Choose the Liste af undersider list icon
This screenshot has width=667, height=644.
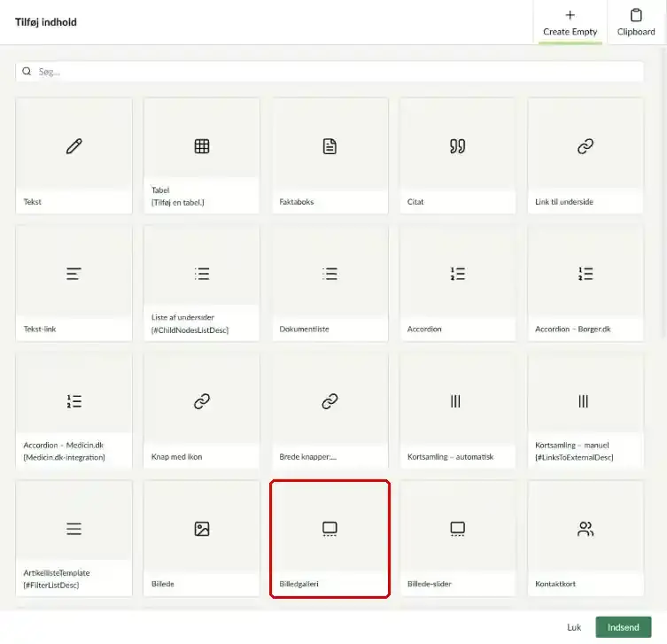[202, 274]
